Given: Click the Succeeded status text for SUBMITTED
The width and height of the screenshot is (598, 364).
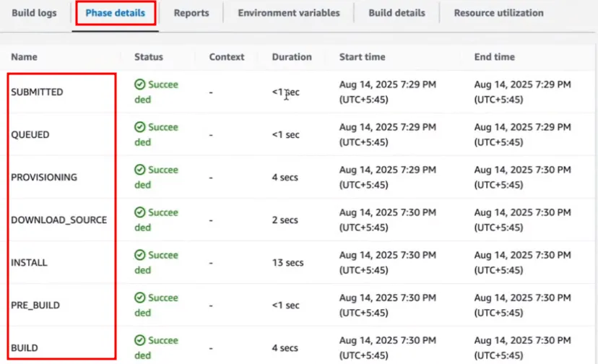Looking at the screenshot, I should (157, 92).
